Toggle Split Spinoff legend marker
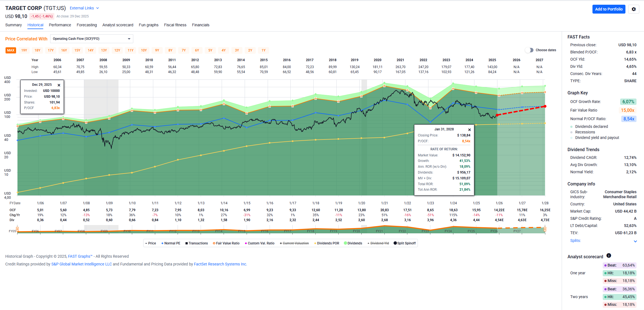The image size is (644, 310). [395, 243]
